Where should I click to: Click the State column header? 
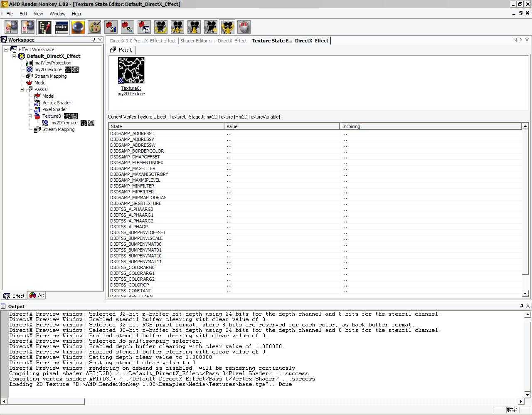167,126
